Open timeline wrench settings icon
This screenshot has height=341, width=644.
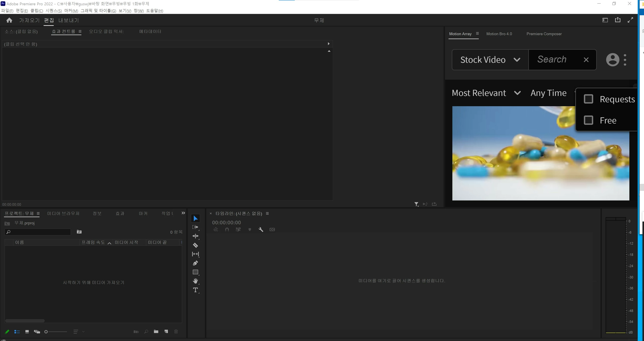pos(261,230)
